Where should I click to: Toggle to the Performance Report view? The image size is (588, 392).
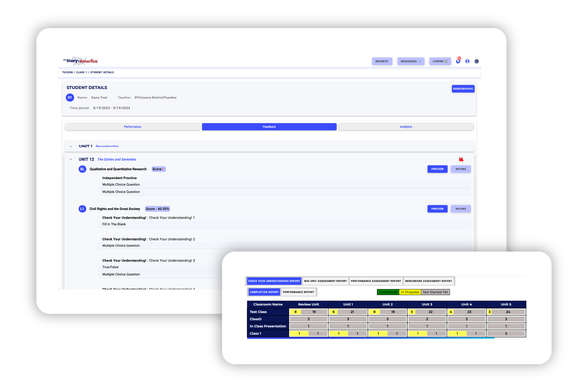(x=299, y=292)
